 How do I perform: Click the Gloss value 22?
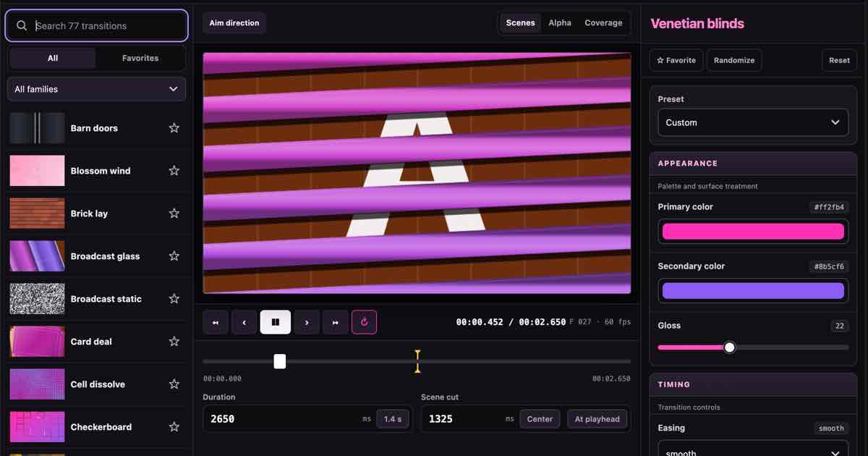click(840, 326)
